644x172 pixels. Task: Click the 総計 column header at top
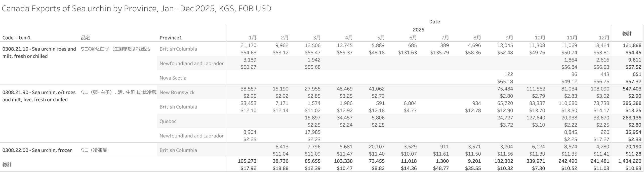point(627,34)
